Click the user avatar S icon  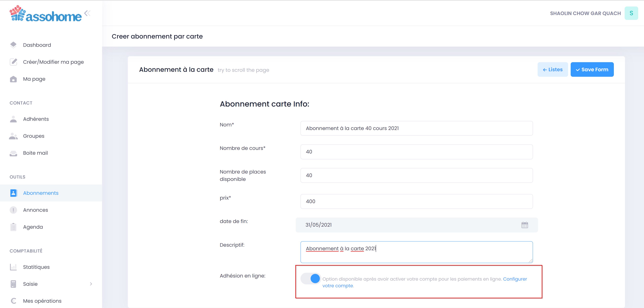[631, 13]
